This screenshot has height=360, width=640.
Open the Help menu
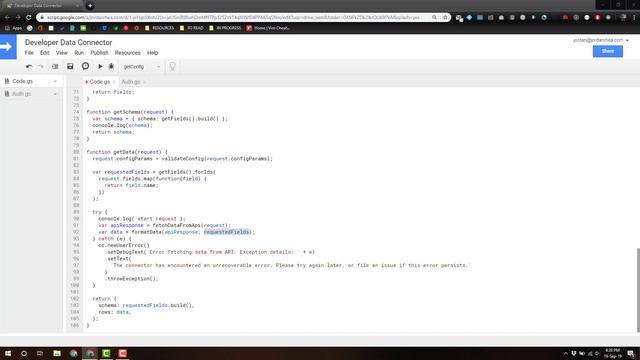152,53
